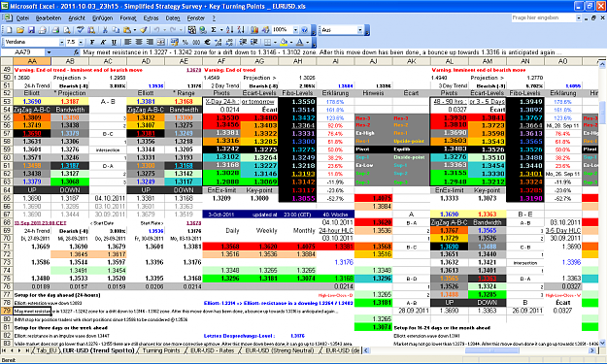
Task: Open the Borders dropdown arrow
Action: point(275,42)
